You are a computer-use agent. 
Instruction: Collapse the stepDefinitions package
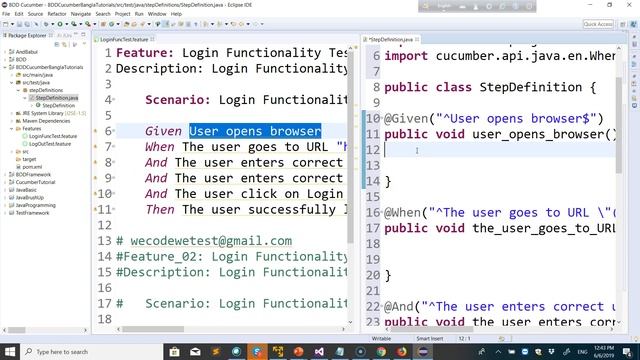(x=18, y=90)
